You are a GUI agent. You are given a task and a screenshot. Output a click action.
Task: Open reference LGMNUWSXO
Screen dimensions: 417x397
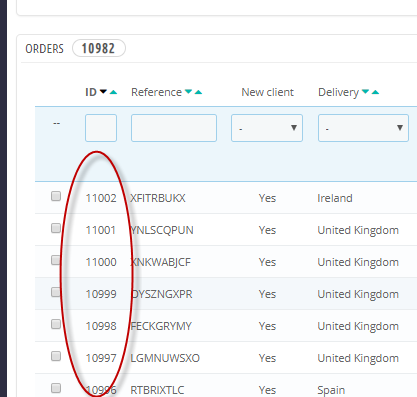coord(165,358)
